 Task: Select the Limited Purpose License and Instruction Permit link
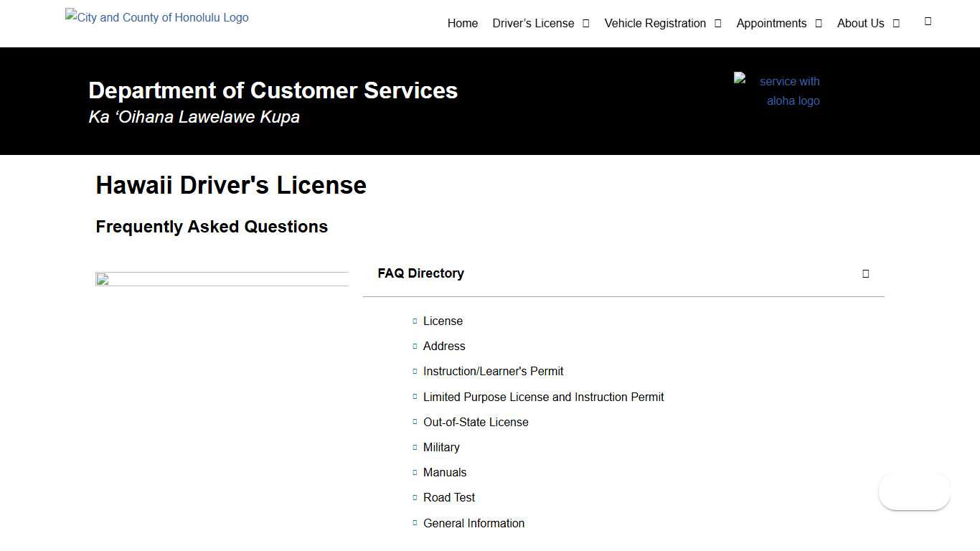pos(543,397)
